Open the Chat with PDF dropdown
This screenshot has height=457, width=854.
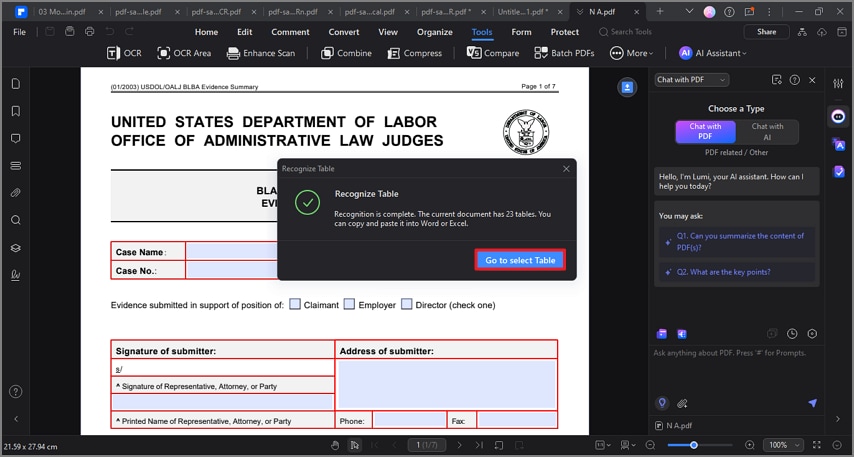click(692, 80)
